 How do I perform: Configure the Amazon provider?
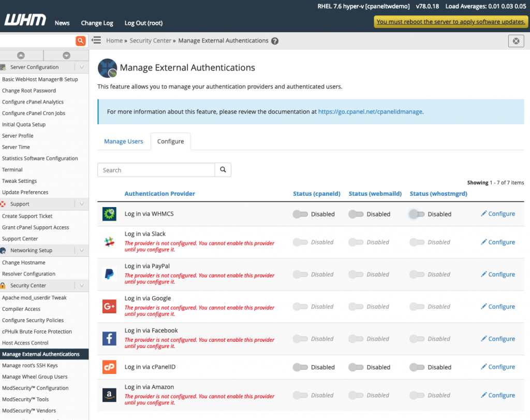coord(498,395)
